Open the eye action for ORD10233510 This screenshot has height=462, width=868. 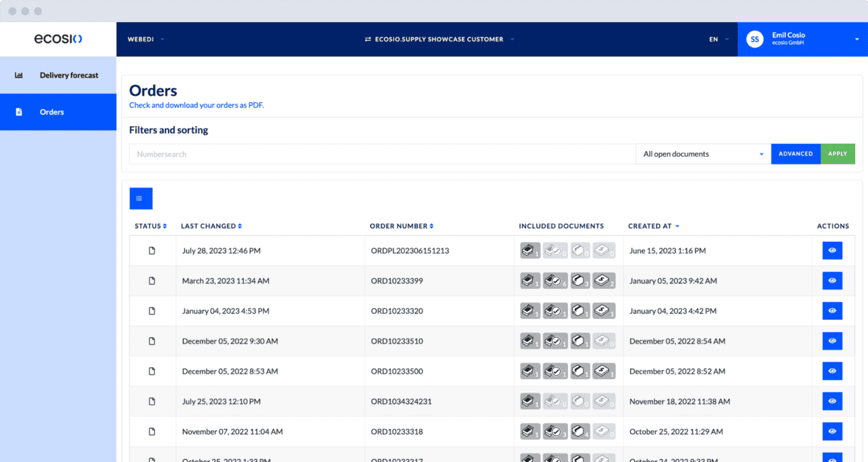click(x=832, y=341)
